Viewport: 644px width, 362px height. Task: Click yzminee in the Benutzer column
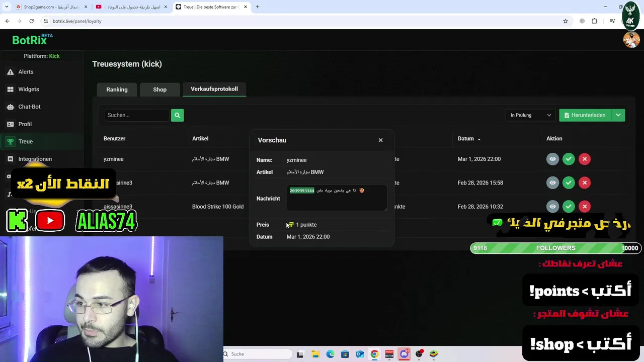[113, 159]
